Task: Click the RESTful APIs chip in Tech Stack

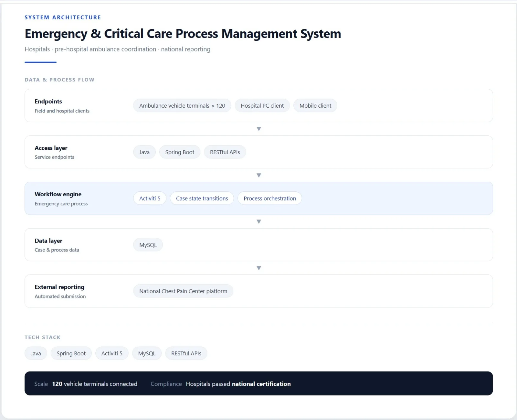Action: 186,353
